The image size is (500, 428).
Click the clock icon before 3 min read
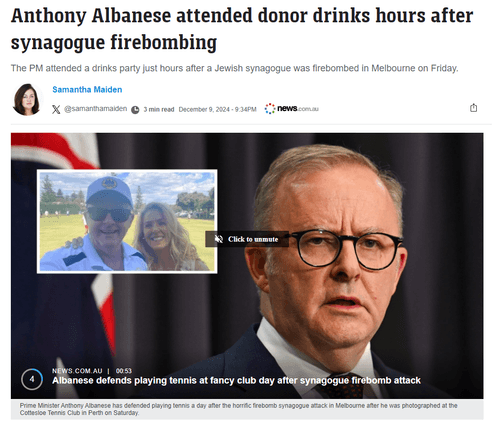135,110
